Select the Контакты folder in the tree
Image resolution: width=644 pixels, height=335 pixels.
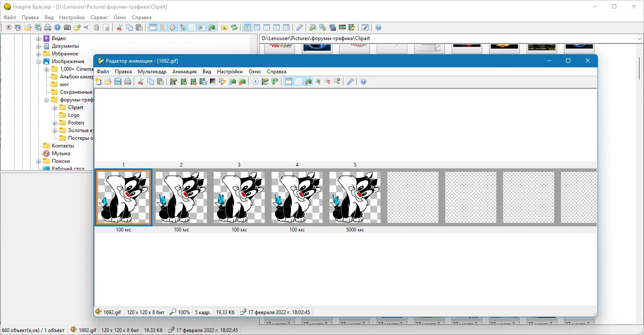tap(63, 146)
